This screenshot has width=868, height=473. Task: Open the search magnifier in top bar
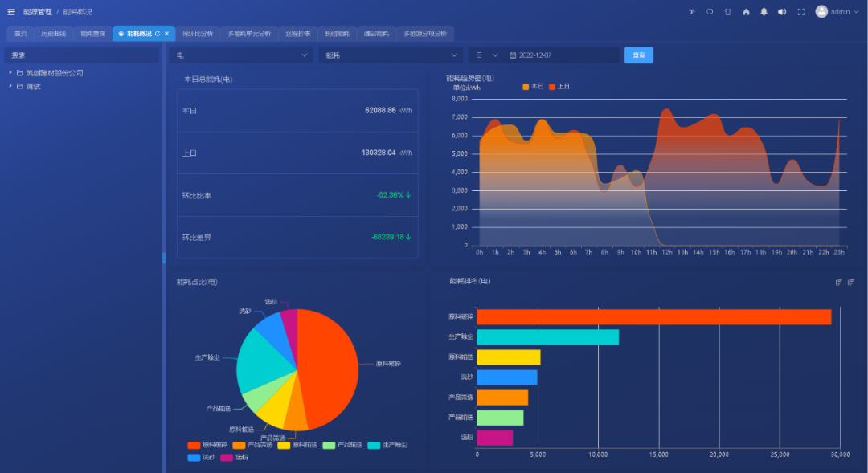[710, 11]
